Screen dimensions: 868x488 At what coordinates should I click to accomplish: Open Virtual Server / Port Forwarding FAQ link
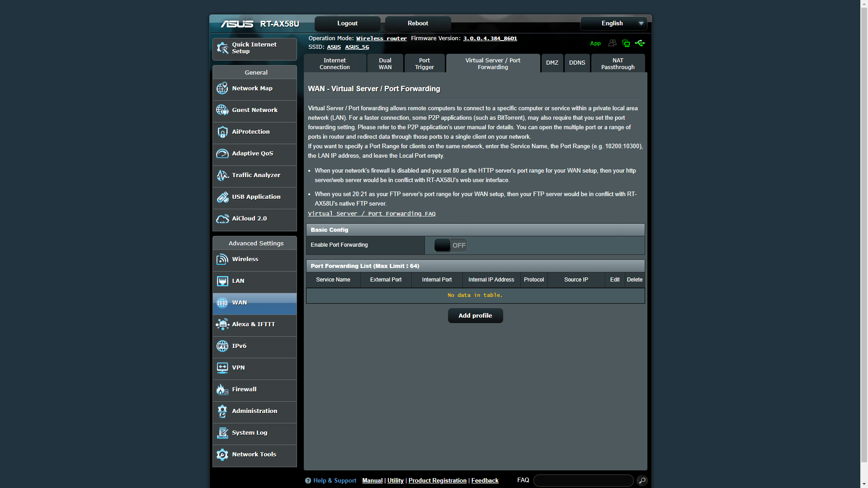click(x=372, y=214)
